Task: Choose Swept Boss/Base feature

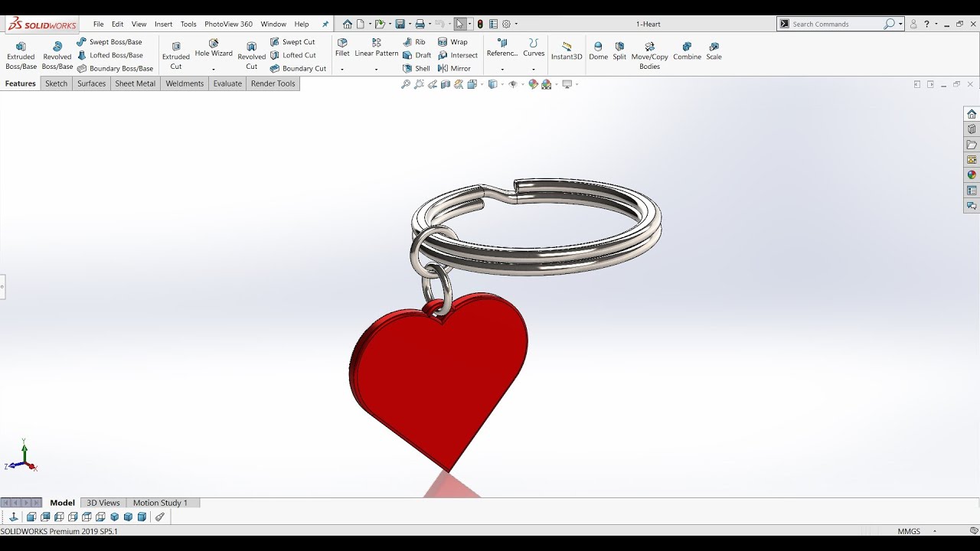Action: click(109, 42)
